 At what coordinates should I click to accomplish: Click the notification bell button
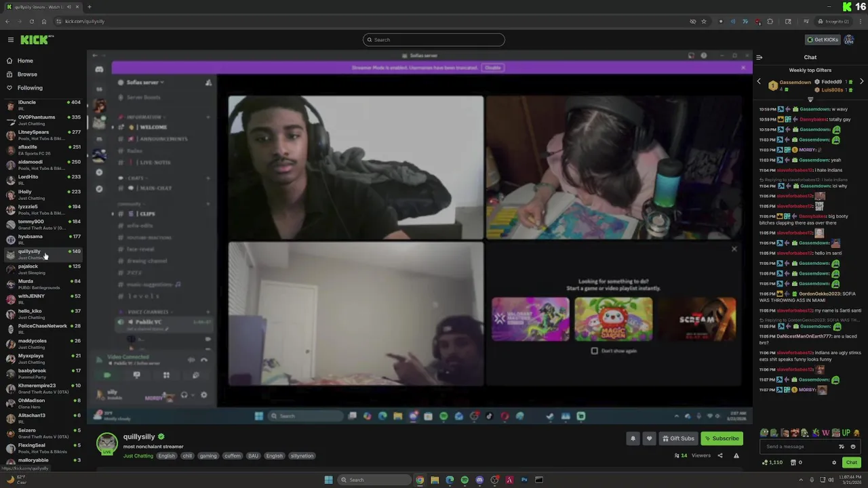633,439
